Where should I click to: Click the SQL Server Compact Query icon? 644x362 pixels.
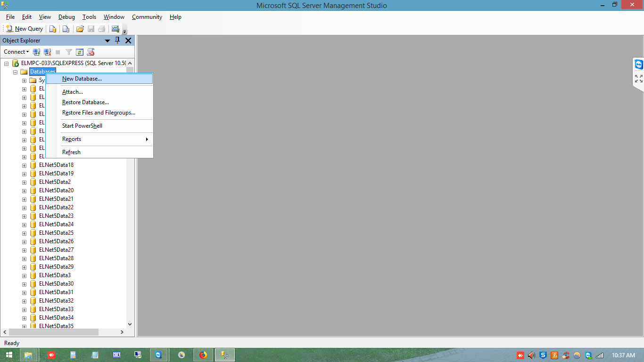coord(66,29)
